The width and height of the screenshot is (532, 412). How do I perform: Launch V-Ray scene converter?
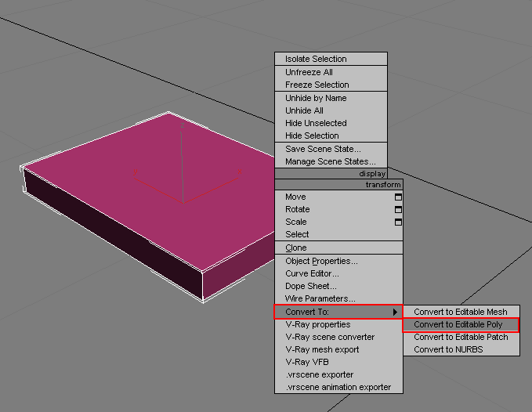click(338, 337)
